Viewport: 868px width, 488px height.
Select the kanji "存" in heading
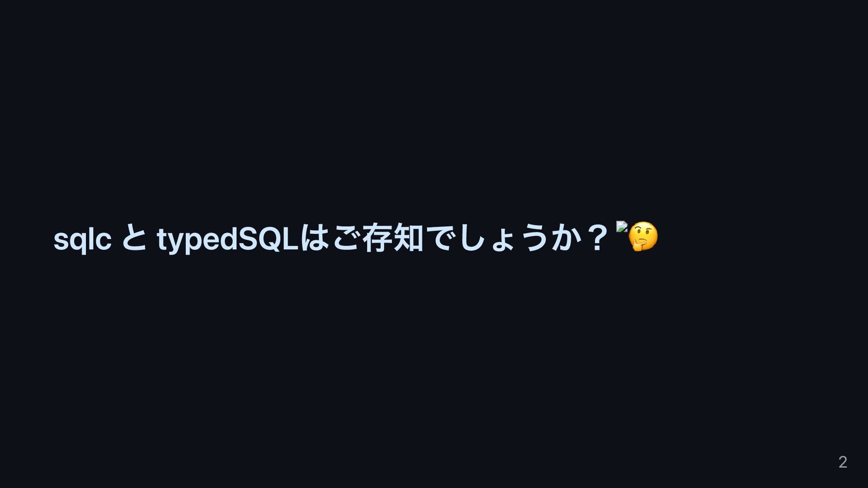[377, 238]
